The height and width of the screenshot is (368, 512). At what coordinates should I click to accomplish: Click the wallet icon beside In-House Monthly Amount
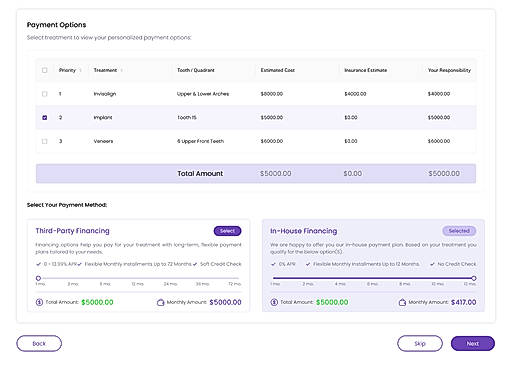tap(402, 302)
